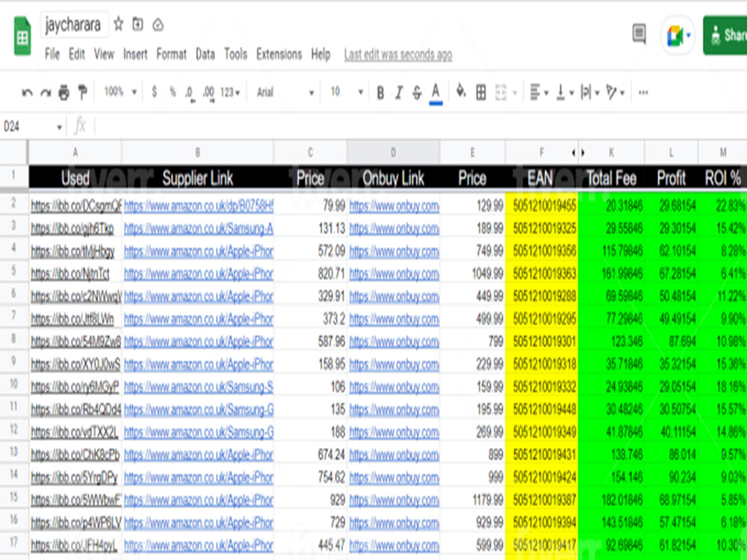Viewport: 747px width, 560px height.
Task: Select the Onbuy Link header cell
Action: tap(393, 178)
